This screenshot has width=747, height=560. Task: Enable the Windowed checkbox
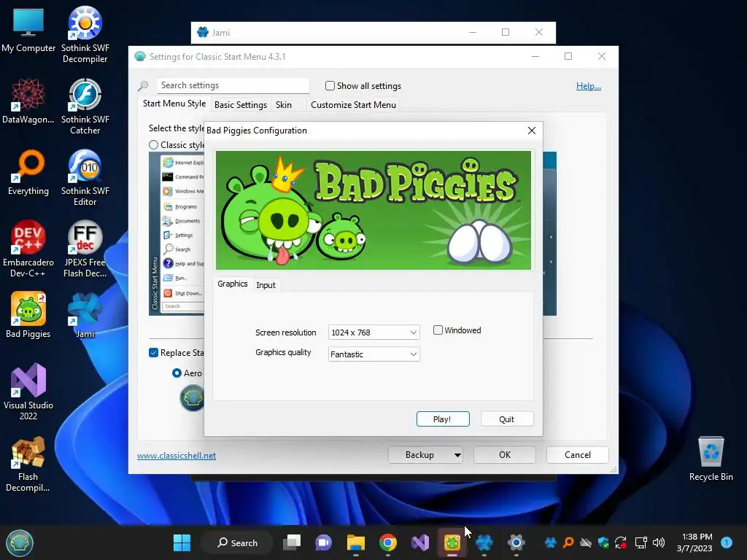(x=438, y=330)
